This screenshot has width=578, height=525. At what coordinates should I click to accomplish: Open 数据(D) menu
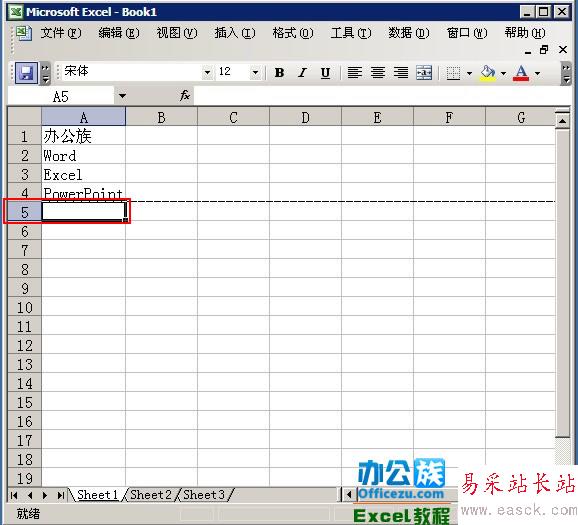[x=409, y=33]
